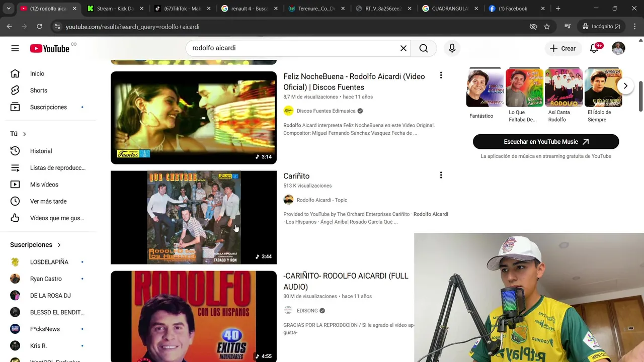Open the -CARIÑITO- RODOLFO AICARDI title
This screenshot has width=644, height=362.
tap(346, 282)
